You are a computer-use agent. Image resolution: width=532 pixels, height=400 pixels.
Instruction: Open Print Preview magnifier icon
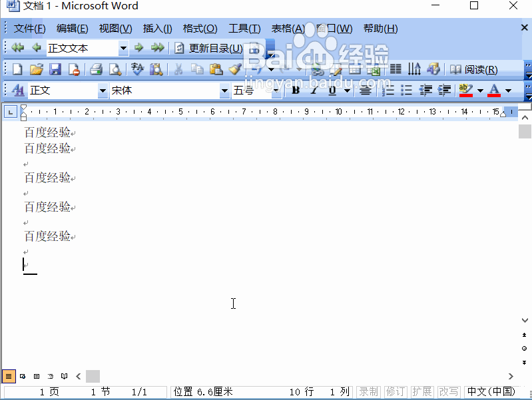pos(115,69)
